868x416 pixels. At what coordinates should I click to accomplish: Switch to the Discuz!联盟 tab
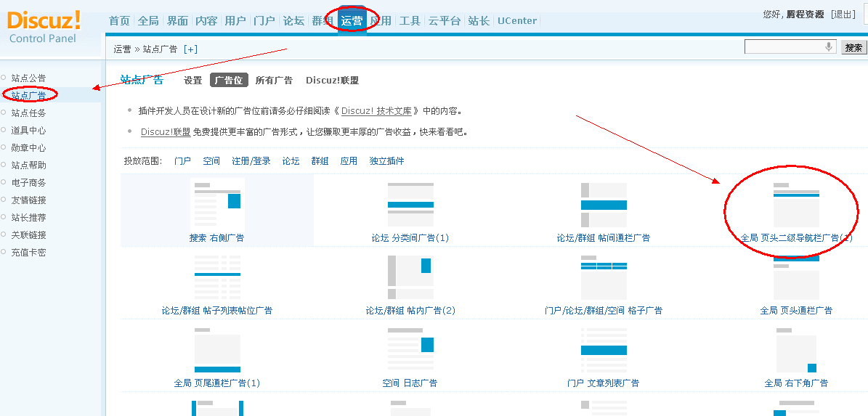click(x=332, y=80)
